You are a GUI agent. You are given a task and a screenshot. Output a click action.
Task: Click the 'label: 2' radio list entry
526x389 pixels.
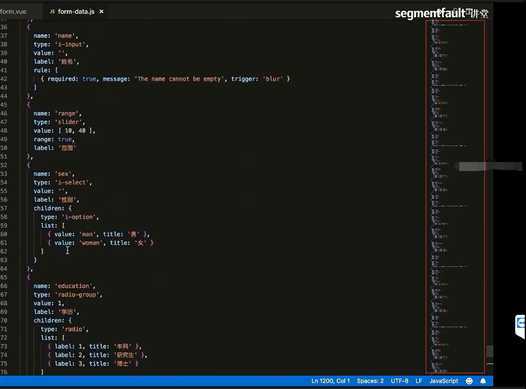[x=97, y=355]
